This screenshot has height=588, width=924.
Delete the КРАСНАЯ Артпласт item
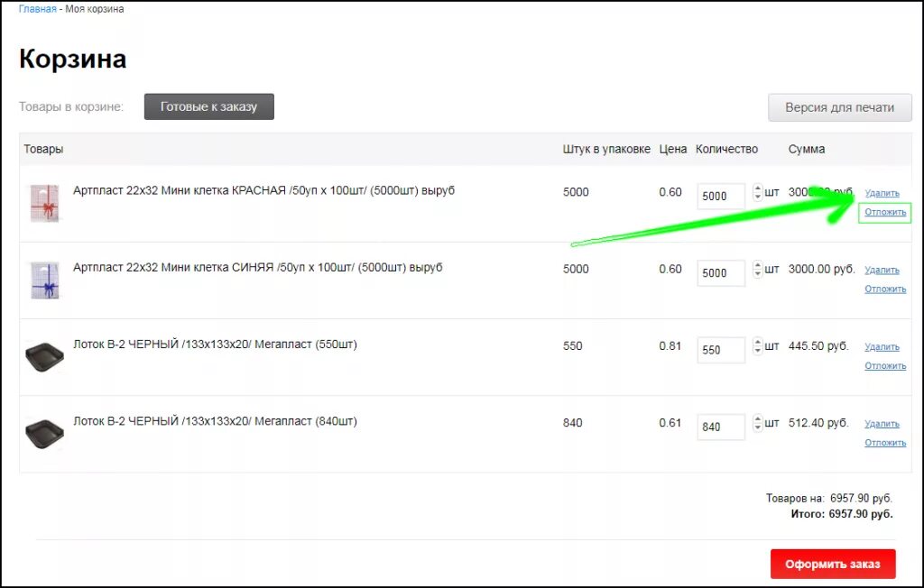tap(882, 193)
